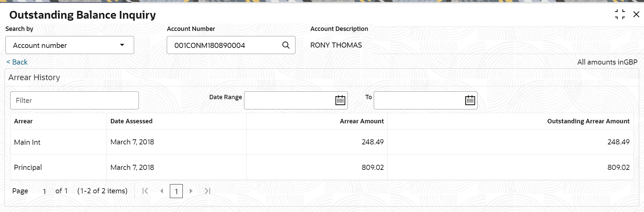Open the To date calendar picker
This screenshot has width=644, height=212.
tap(470, 100)
